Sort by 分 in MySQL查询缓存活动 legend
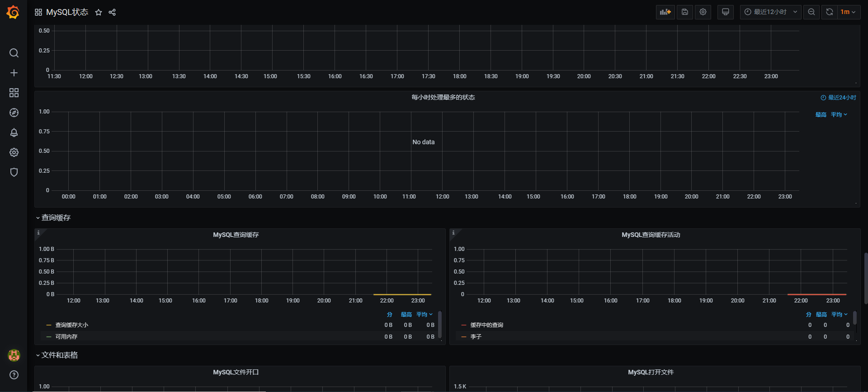The image size is (868, 392). pyautogui.click(x=809, y=315)
